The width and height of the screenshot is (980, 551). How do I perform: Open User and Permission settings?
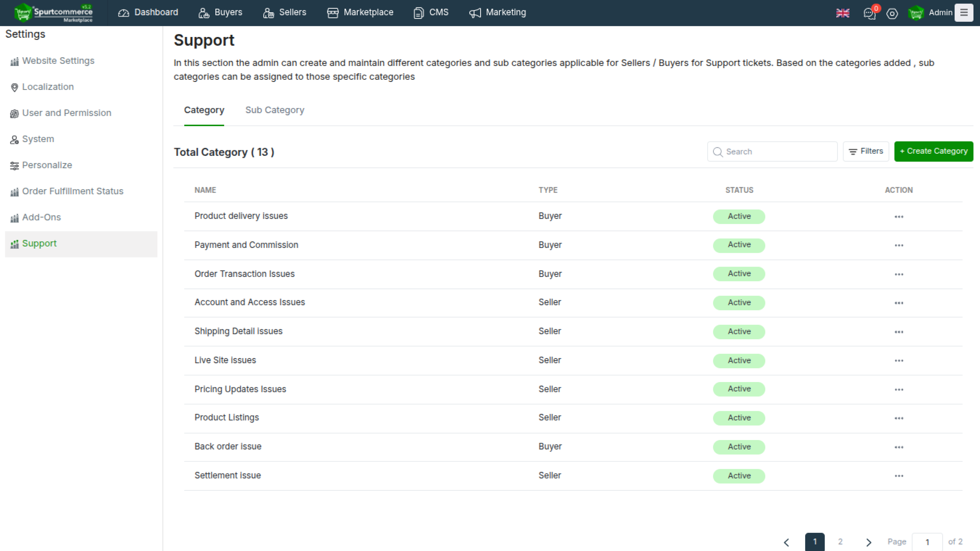point(67,113)
